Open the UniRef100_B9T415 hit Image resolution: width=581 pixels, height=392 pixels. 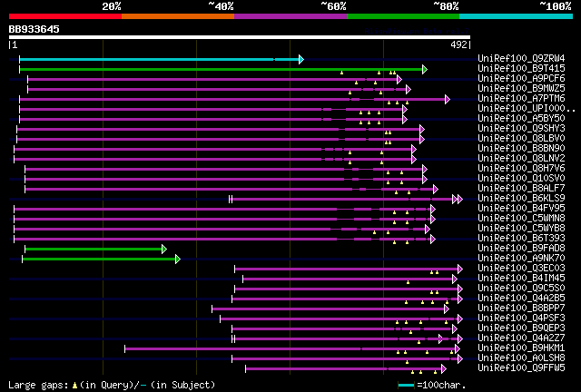point(521,69)
